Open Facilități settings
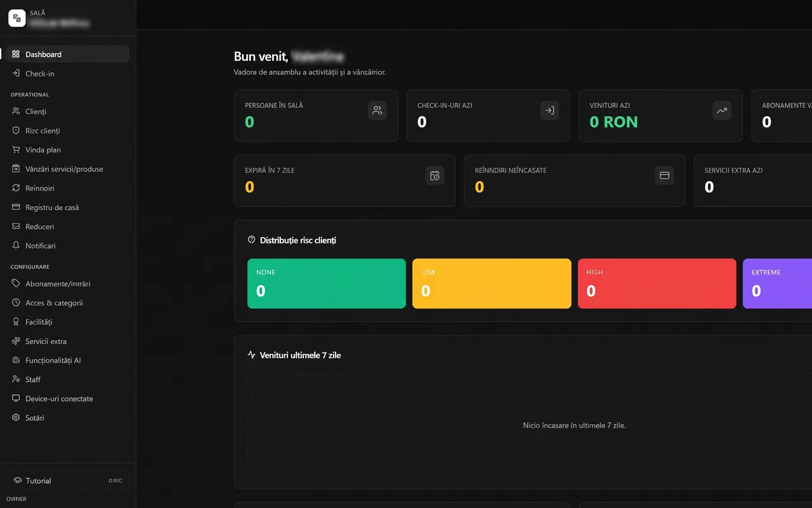Image resolution: width=812 pixels, height=508 pixels. pyautogui.click(x=67, y=322)
